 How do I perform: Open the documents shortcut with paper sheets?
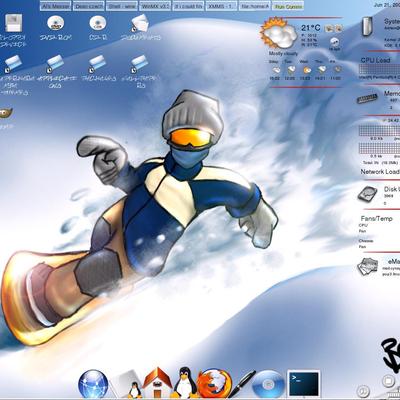140,23
